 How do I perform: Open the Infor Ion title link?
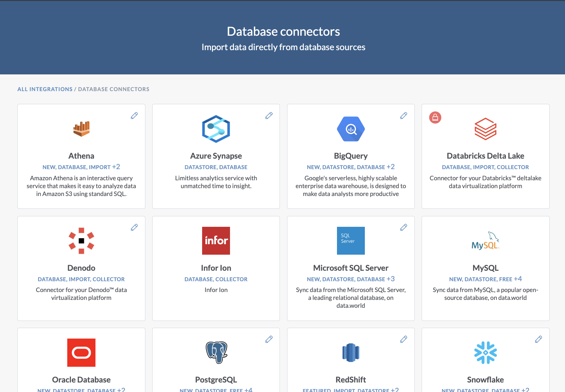[216, 268]
